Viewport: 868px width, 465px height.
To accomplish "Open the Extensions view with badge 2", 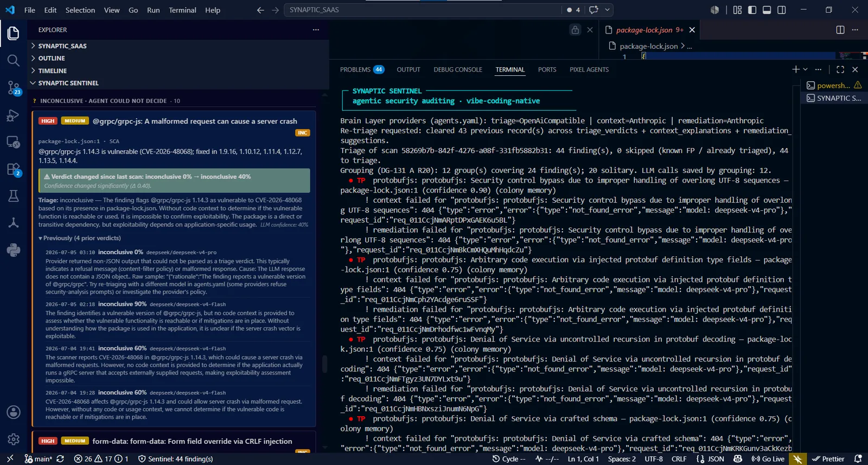I will pyautogui.click(x=14, y=169).
